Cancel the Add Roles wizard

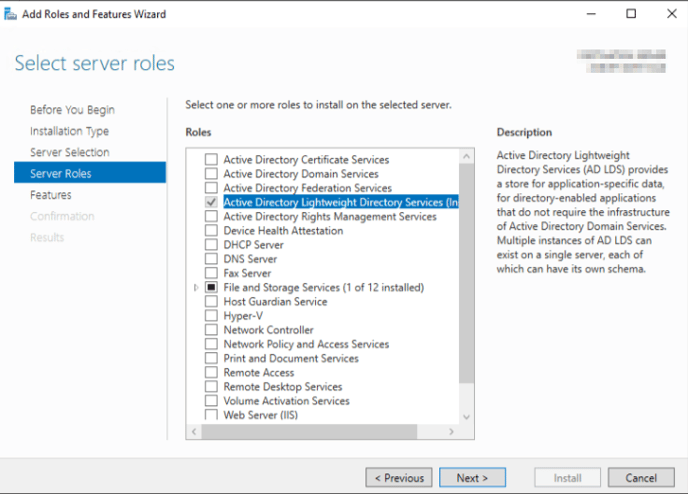coord(641,478)
